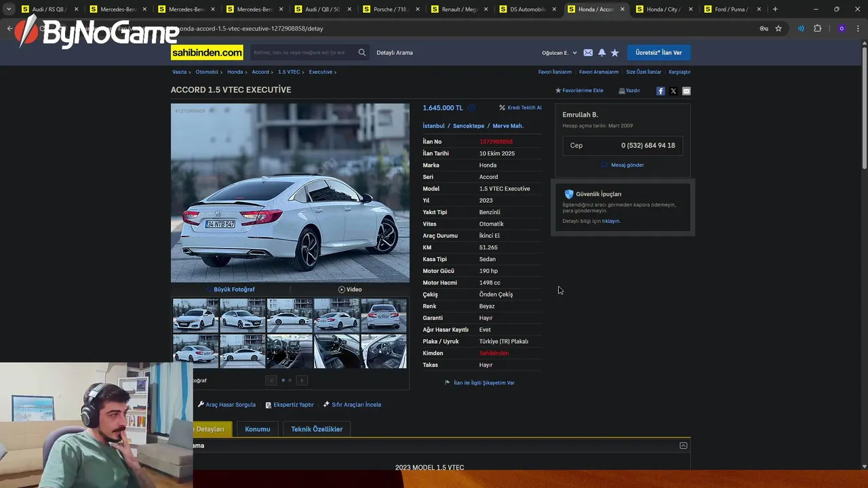
Task: Click seller name Emrullah B.
Action: pos(580,115)
